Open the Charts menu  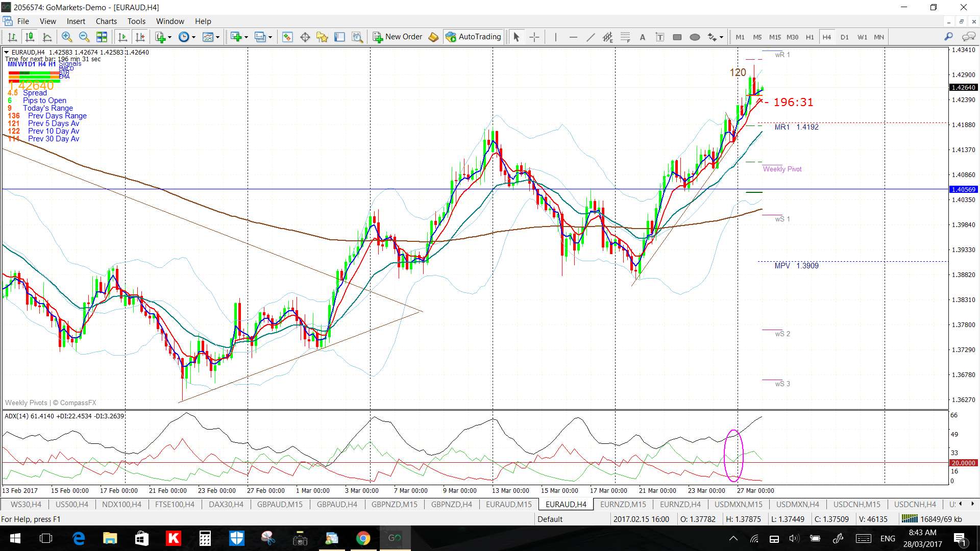[106, 21]
